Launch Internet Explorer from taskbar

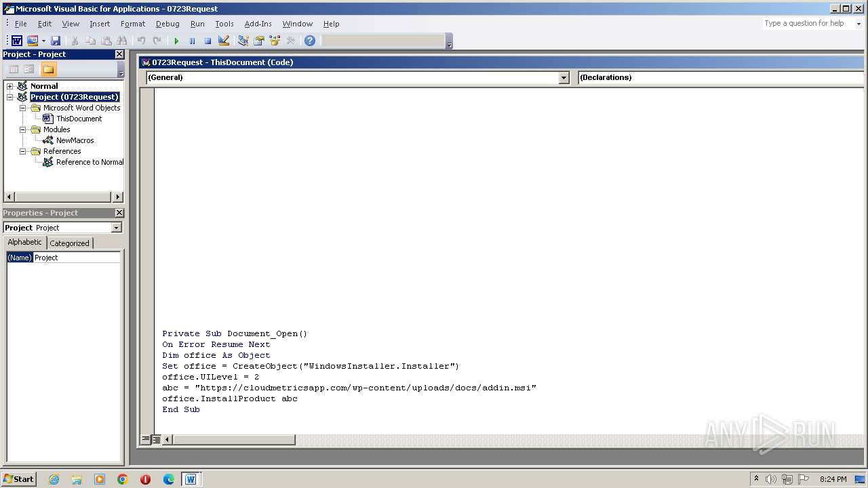coord(54,479)
